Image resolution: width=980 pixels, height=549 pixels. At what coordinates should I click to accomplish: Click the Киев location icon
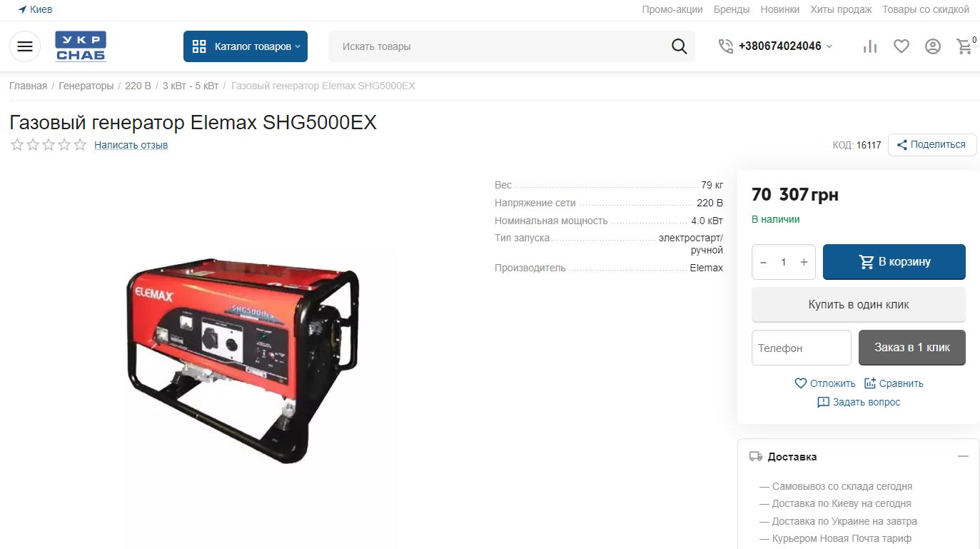tap(23, 10)
